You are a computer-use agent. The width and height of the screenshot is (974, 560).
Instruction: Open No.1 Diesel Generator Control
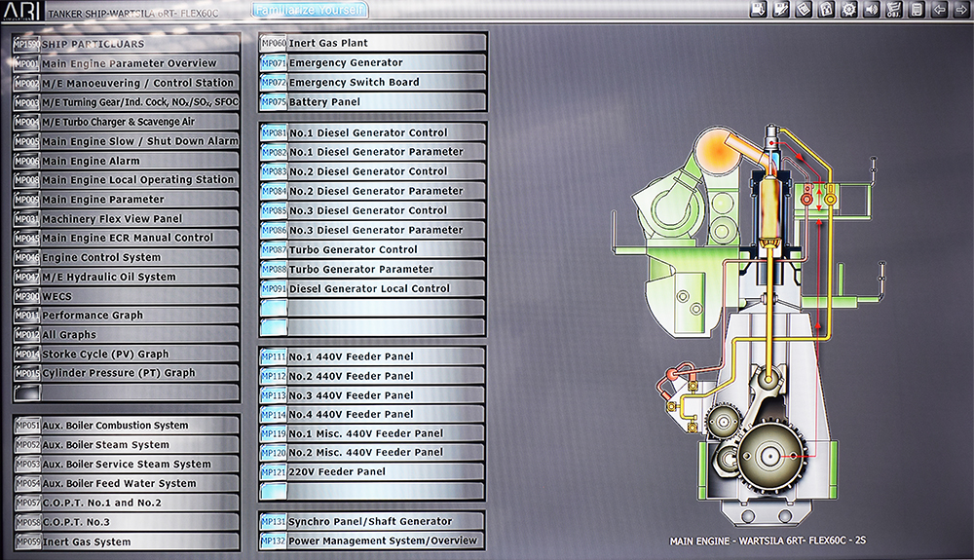coord(373,132)
